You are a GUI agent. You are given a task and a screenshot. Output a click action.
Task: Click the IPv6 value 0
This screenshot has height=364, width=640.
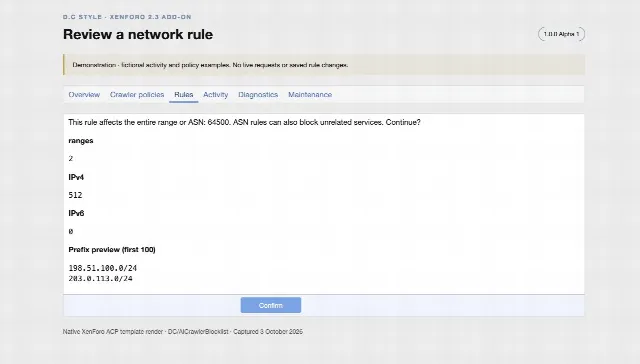71,232
